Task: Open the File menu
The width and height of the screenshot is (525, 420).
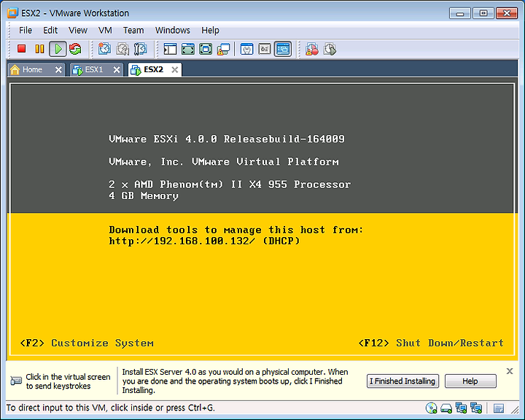Action: 26,31
